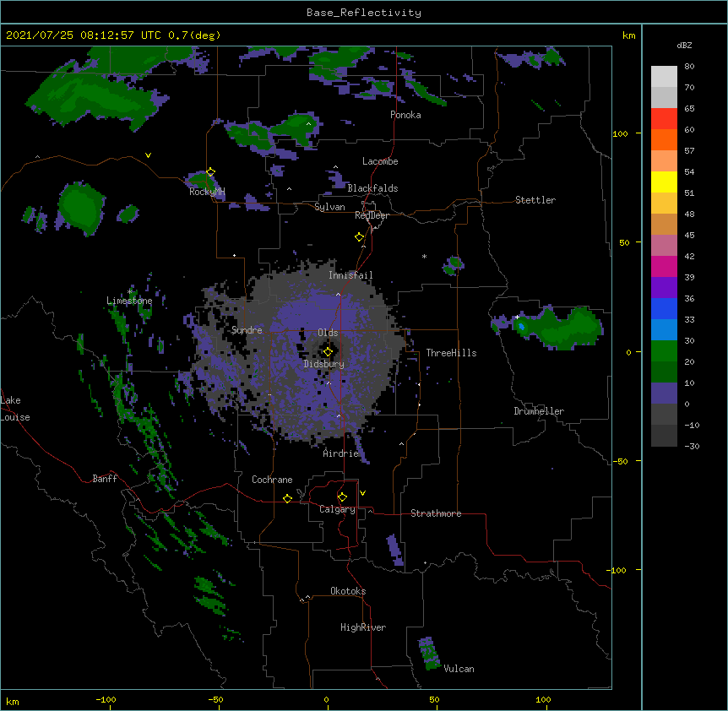
Task: Click the 50 tick on the bottom axis
Action: click(x=435, y=699)
